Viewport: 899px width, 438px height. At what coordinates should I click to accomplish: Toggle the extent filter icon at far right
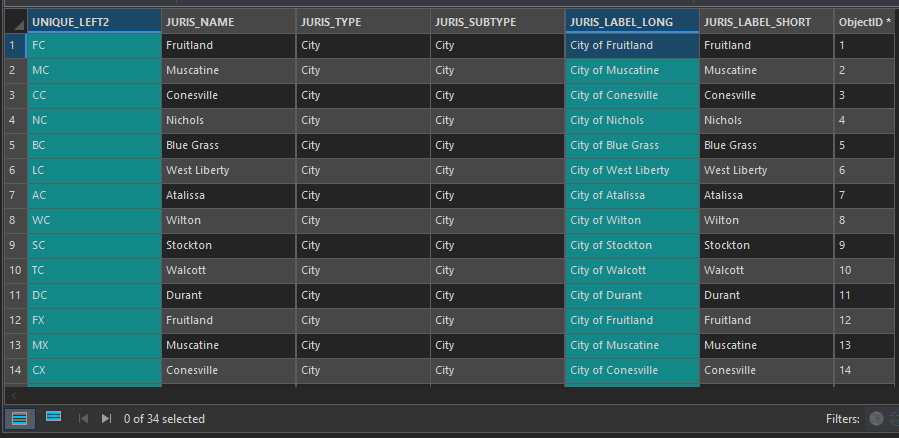click(894, 419)
